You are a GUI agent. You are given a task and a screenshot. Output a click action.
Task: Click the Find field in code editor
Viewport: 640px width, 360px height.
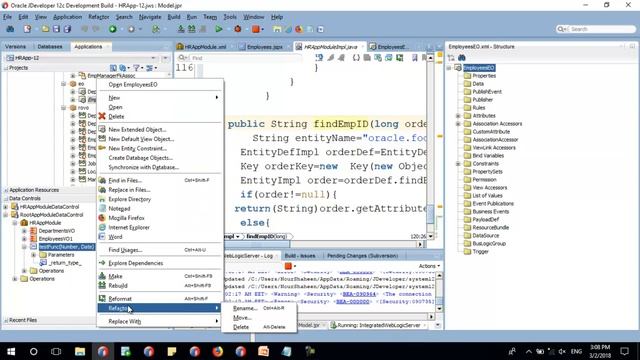[240, 58]
